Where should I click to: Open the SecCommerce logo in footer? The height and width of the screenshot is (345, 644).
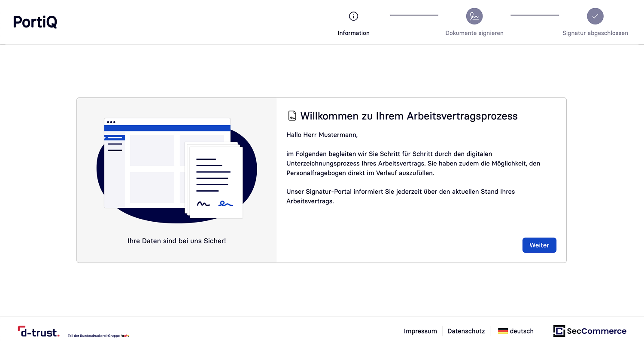point(589,331)
